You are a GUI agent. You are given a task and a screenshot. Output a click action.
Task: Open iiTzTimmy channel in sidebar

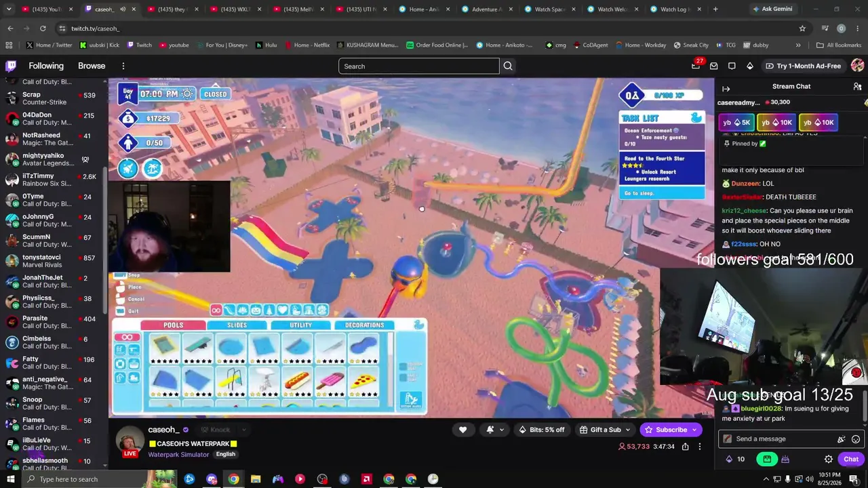tap(53, 180)
